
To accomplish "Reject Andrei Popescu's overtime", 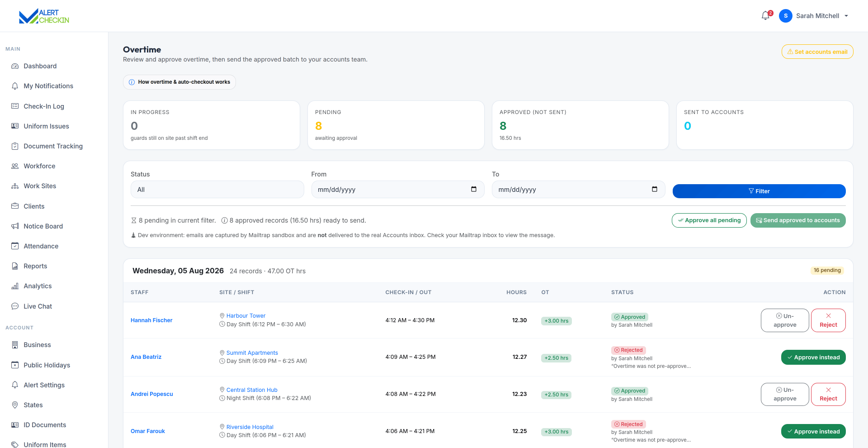I will coord(828,394).
